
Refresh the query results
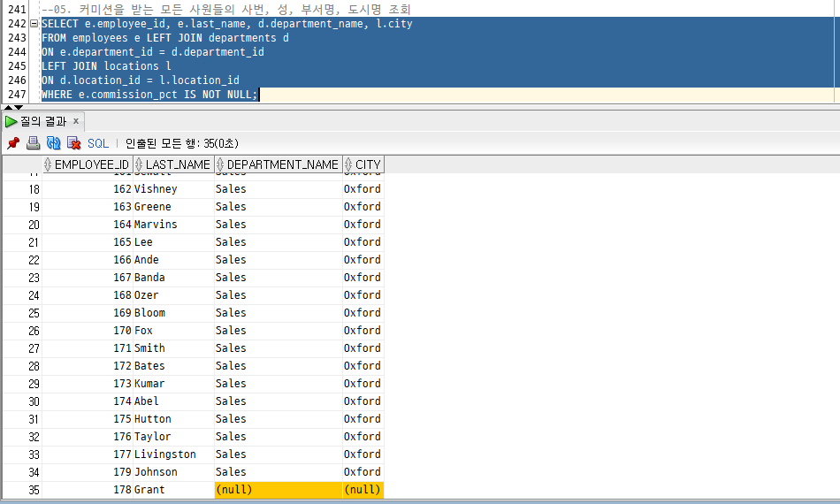[54, 143]
